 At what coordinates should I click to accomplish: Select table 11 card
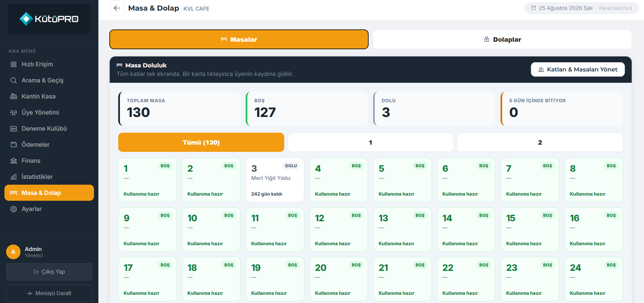(275, 229)
